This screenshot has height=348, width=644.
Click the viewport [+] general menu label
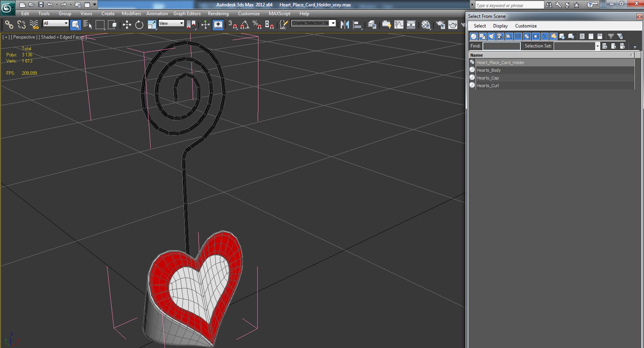coord(6,37)
